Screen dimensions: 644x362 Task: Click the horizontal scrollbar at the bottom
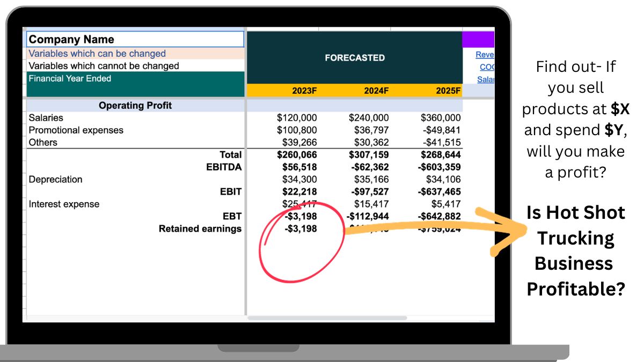pos(327,318)
